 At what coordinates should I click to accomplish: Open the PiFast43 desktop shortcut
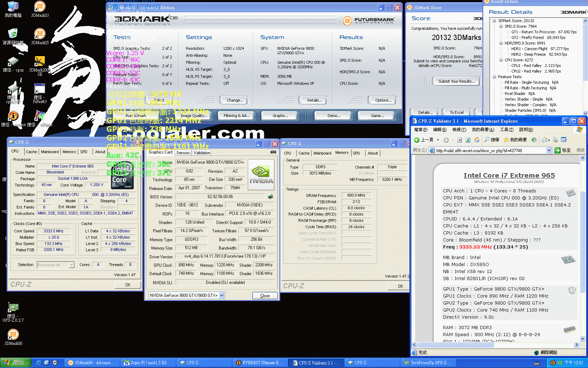[40, 93]
